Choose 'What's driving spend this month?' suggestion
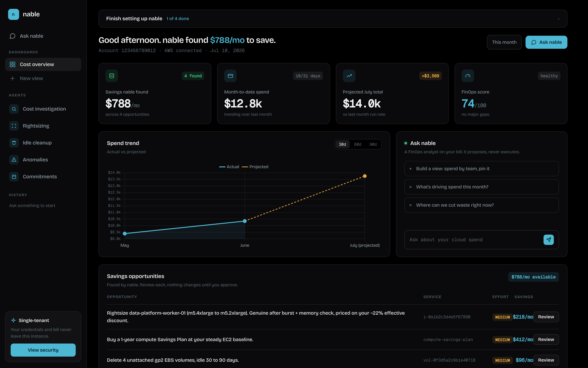Screen dimensions: 588x368 481,187
